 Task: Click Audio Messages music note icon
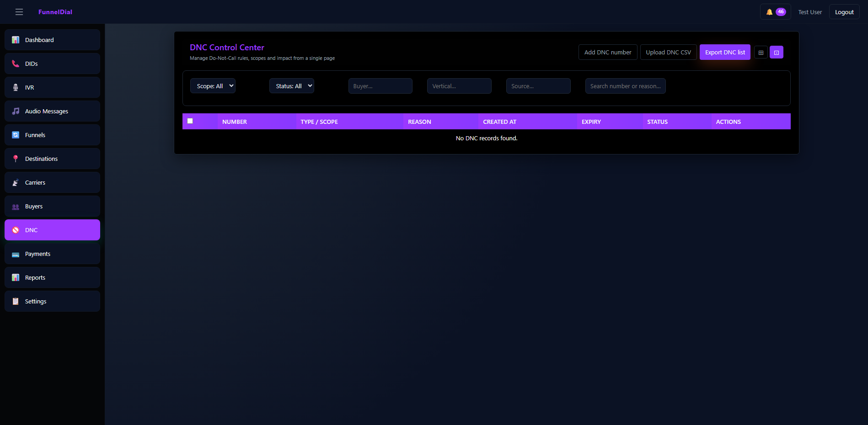16,111
